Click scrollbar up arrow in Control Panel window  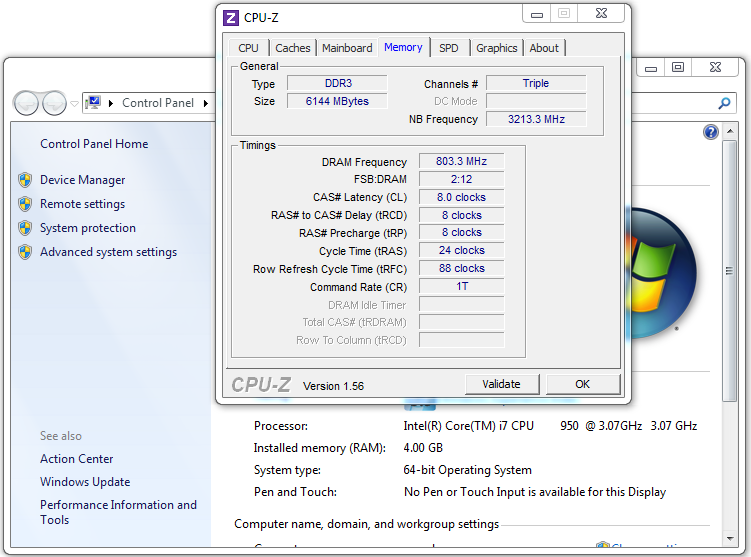coord(730,131)
